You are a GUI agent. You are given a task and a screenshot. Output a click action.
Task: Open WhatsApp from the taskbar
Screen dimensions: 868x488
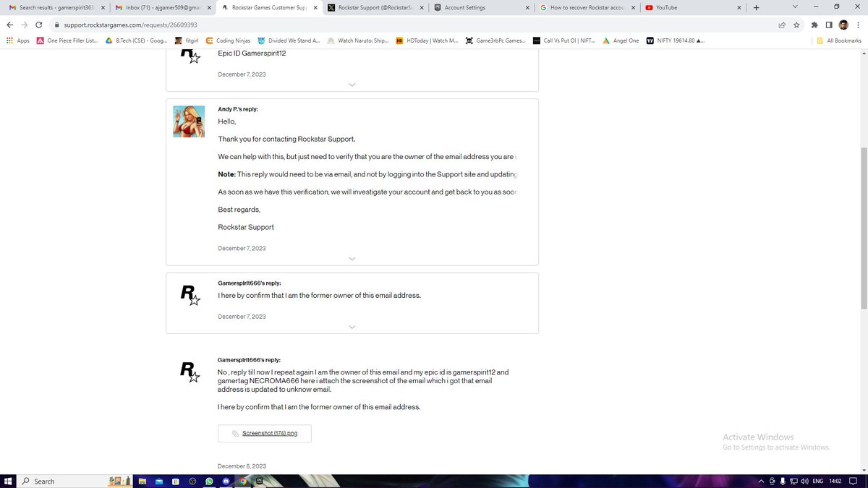pos(209,481)
